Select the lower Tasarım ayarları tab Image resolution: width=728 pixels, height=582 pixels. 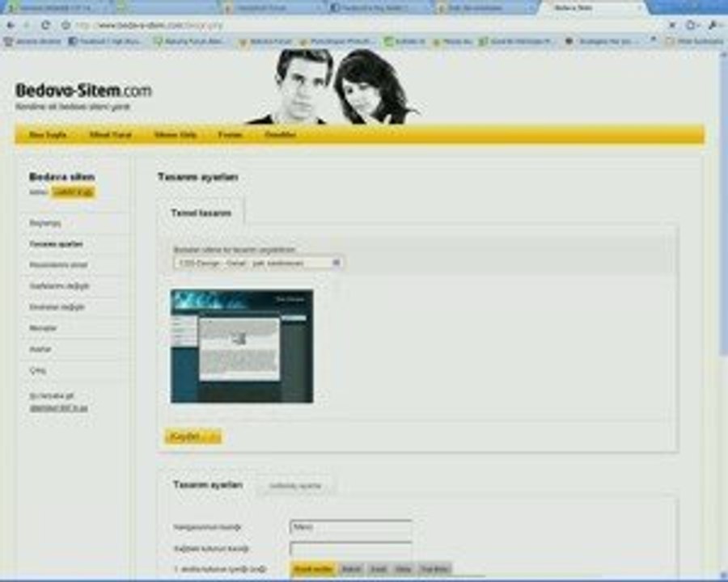[x=208, y=485]
